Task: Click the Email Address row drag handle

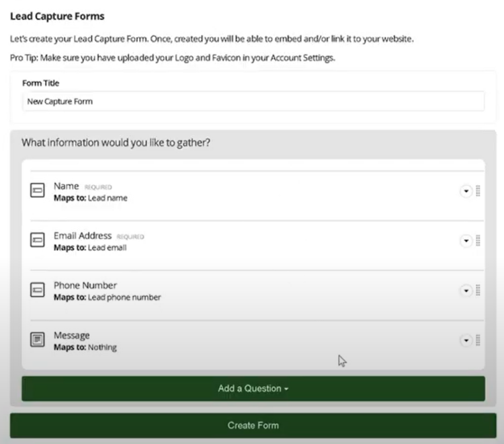Action: (478, 241)
